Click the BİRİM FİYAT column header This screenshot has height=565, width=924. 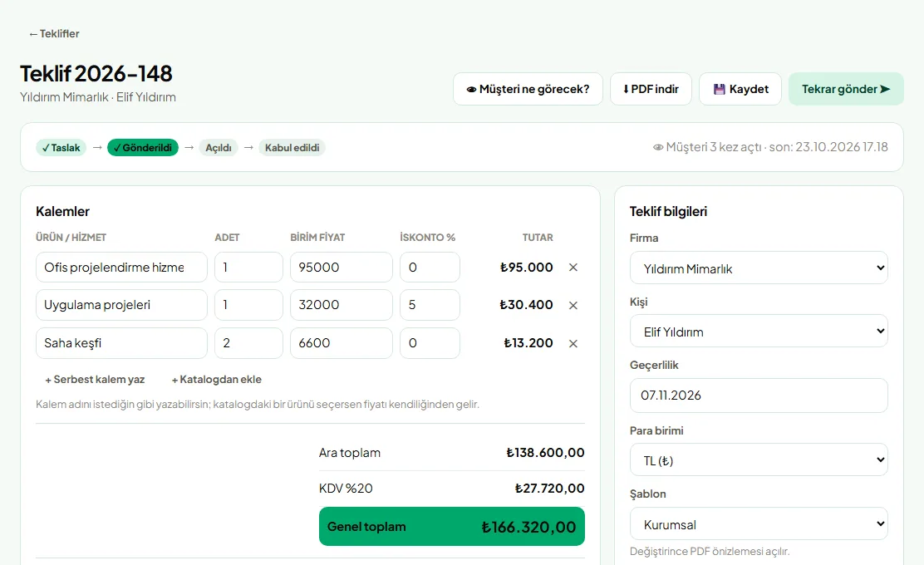click(x=317, y=238)
